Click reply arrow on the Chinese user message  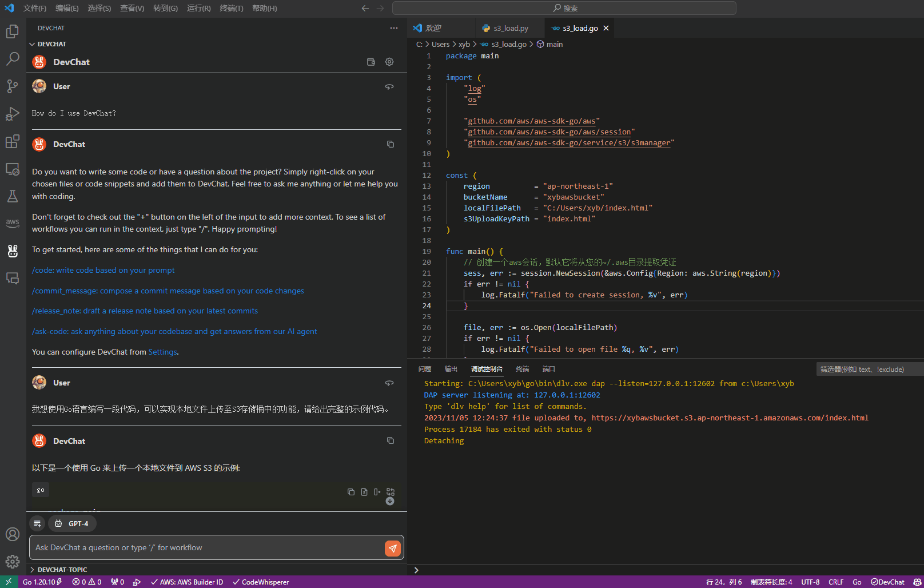(x=389, y=383)
